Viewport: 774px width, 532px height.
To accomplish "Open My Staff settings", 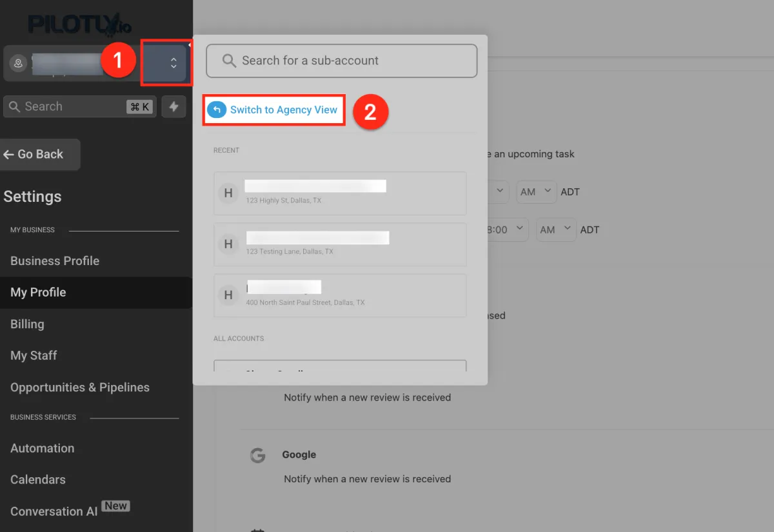I will [34, 355].
